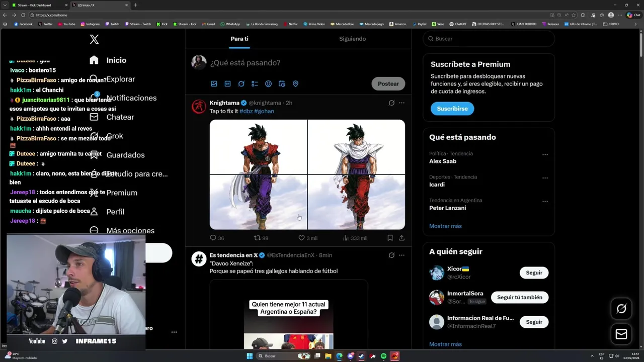Click the Postear button
This screenshot has width=644, height=362.
click(x=388, y=84)
